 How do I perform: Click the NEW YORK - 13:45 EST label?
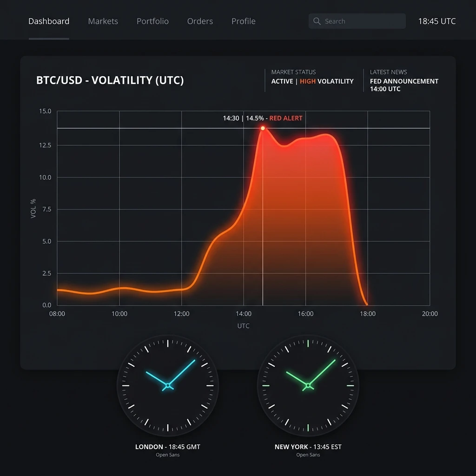308,447
